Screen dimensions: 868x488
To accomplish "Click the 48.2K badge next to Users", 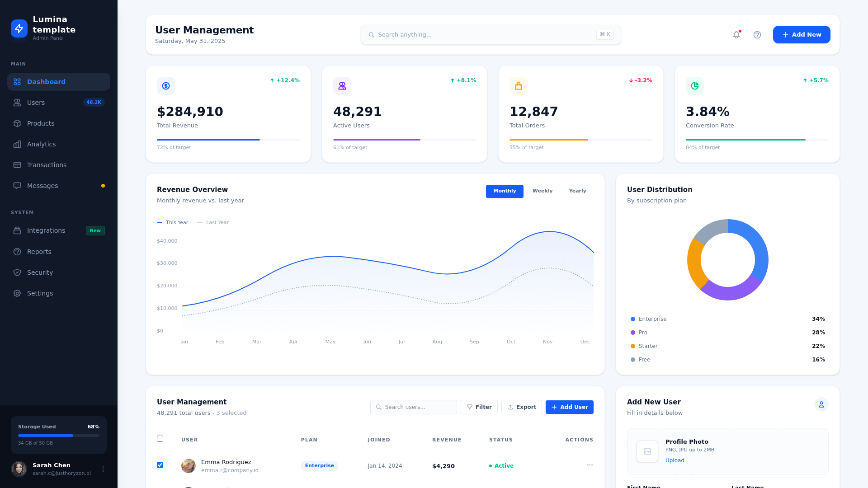I will 94,103.
